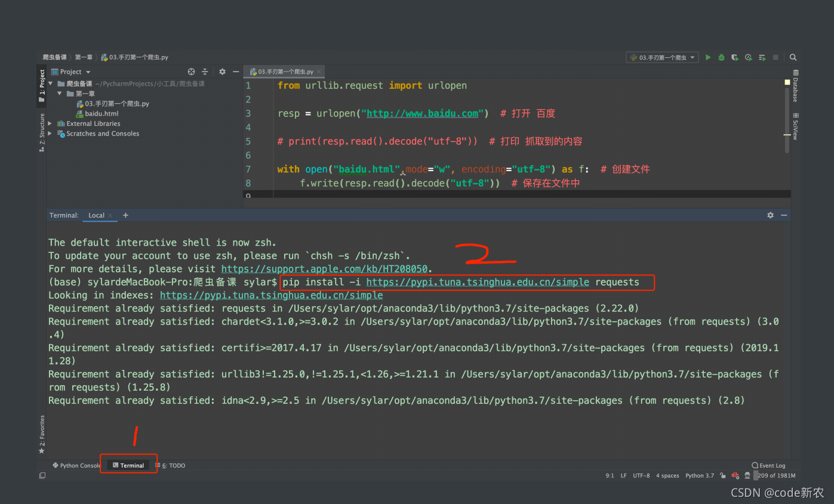834x504 pixels.
Task: Open the Python Console tool window
Action: pos(76,465)
